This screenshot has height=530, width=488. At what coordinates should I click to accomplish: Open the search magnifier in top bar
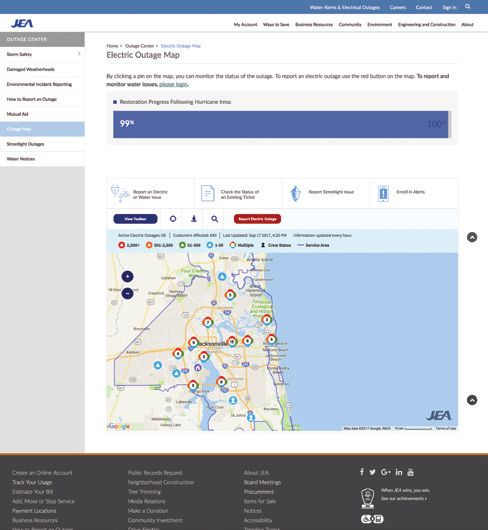(x=467, y=6)
